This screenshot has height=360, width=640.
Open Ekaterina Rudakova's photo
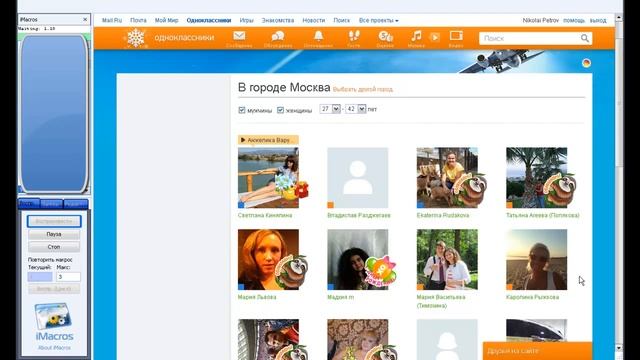[x=447, y=178]
